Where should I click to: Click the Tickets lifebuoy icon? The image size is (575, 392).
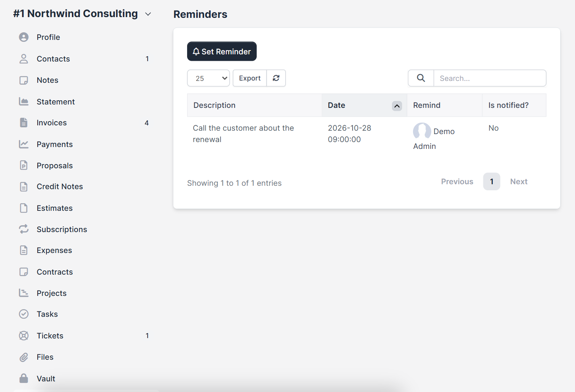click(24, 335)
